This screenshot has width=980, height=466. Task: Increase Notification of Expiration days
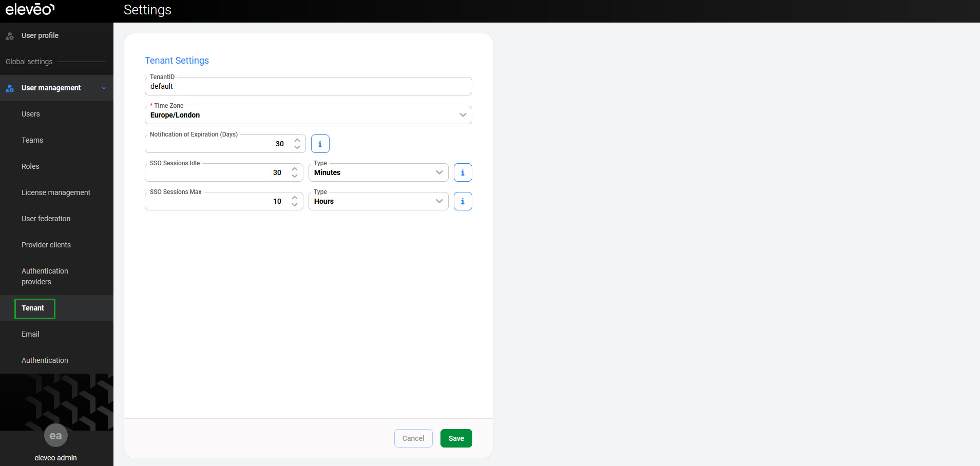click(x=297, y=140)
